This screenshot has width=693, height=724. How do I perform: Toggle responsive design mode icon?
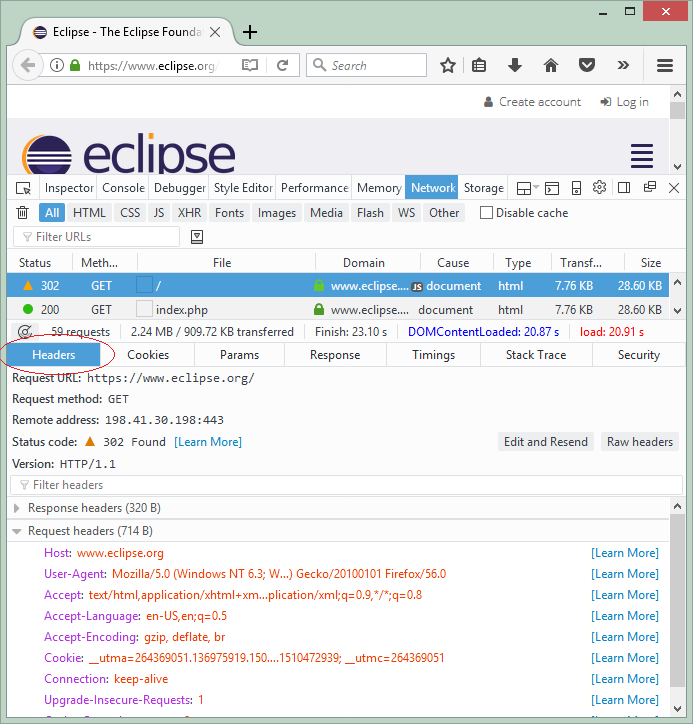pyautogui.click(x=576, y=188)
